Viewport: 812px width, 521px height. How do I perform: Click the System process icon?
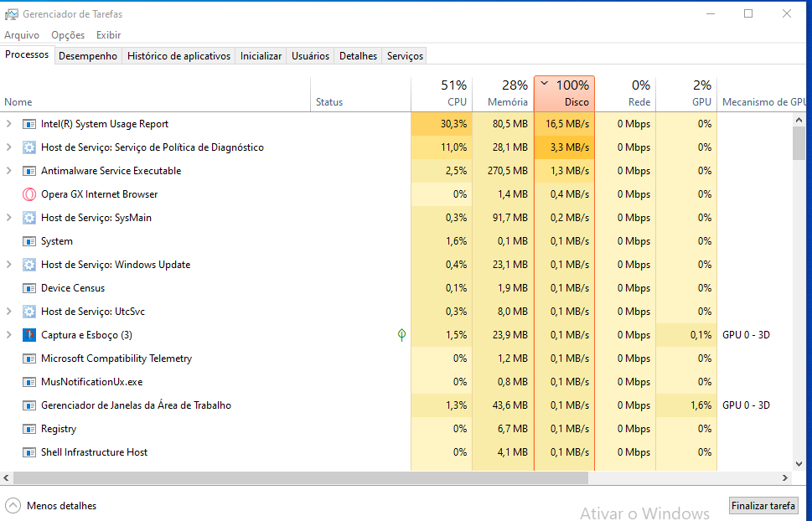click(29, 241)
